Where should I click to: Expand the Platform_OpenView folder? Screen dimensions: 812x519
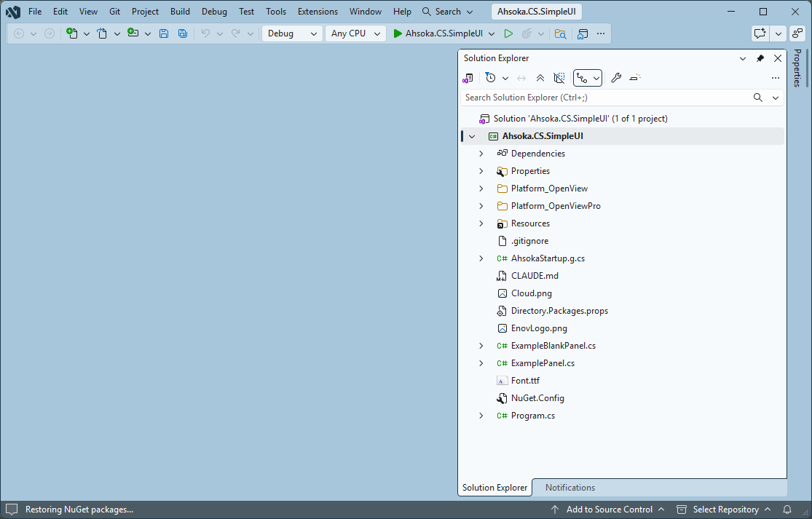click(x=481, y=189)
